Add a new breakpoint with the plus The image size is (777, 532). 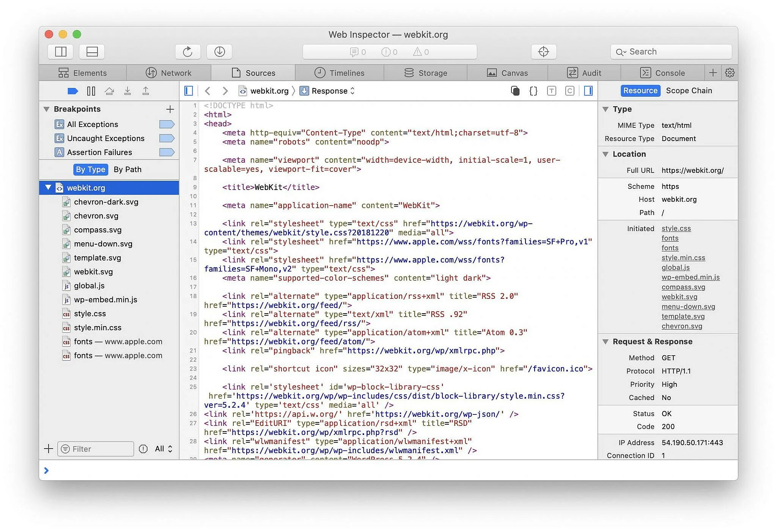(170, 109)
